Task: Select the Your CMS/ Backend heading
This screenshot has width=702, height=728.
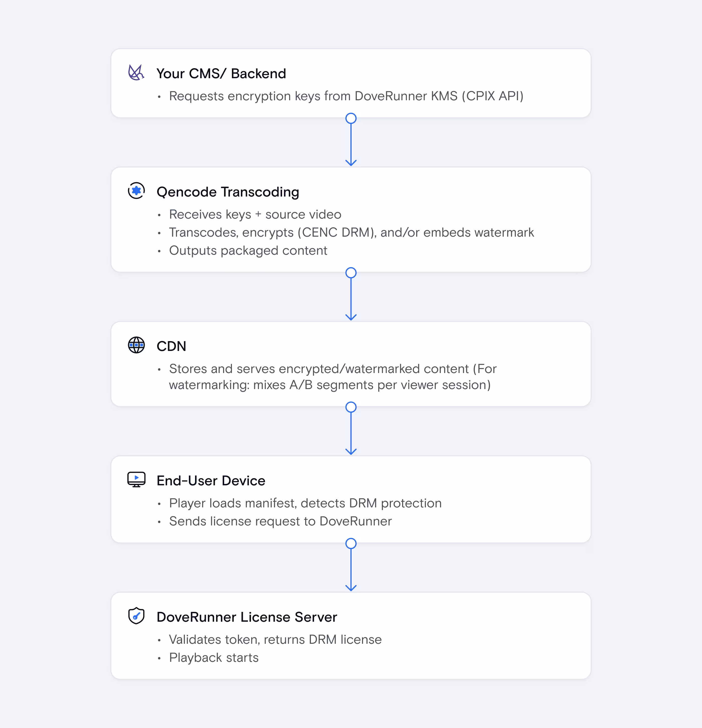Action: click(221, 73)
